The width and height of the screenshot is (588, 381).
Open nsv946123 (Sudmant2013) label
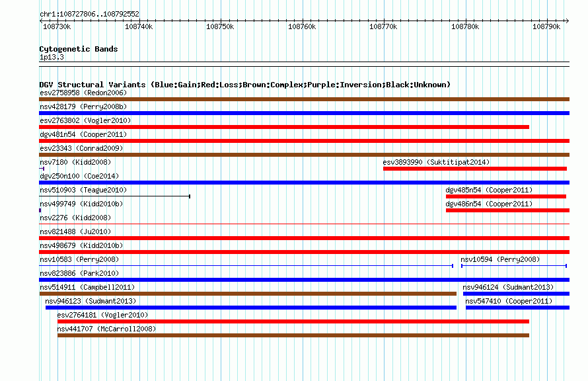tap(91, 301)
